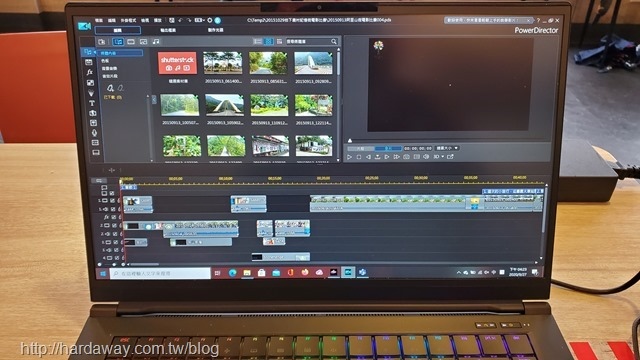Viewport: 640px width, 360px height.
Task: Play the preview
Action: pyautogui.click(x=349, y=157)
